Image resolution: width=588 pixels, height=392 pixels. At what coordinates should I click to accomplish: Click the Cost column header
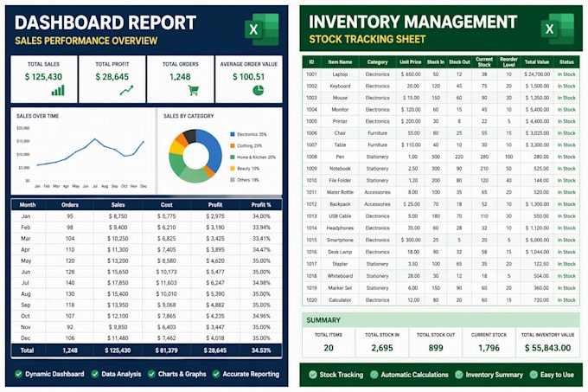(x=167, y=205)
